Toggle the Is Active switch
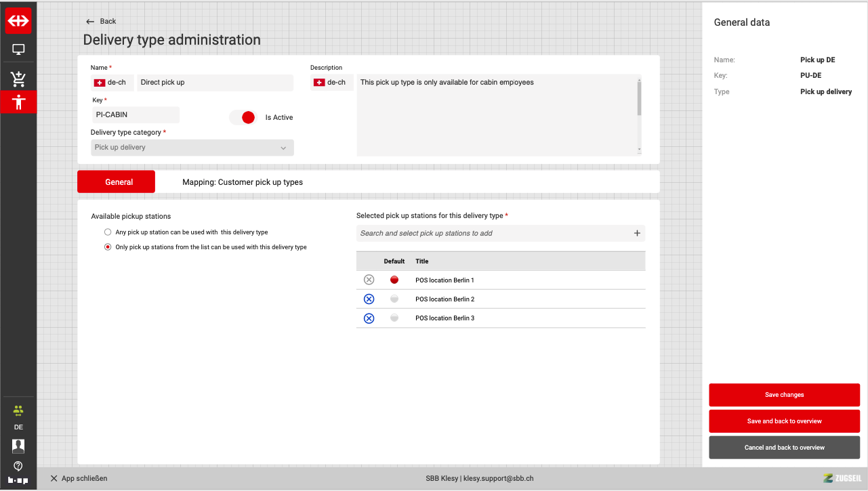Image resolution: width=868 pixels, height=491 pixels. (x=244, y=117)
